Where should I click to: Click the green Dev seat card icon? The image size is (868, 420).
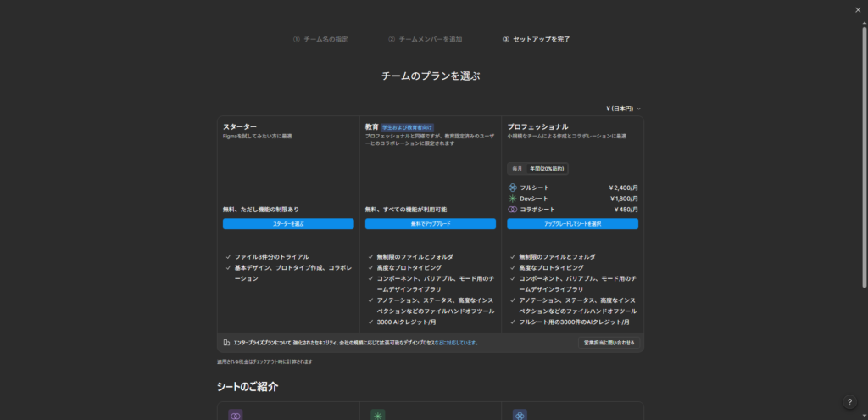pyautogui.click(x=377, y=415)
